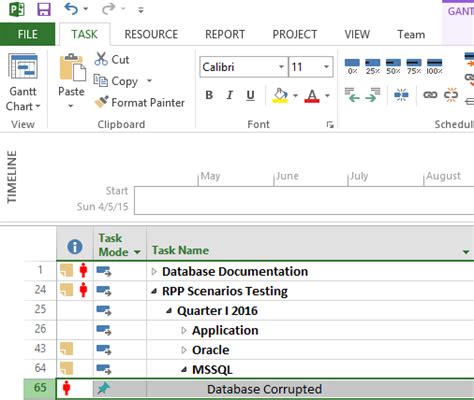Switch to the RESOURCE tab
474x400 pixels.
(x=151, y=34)
